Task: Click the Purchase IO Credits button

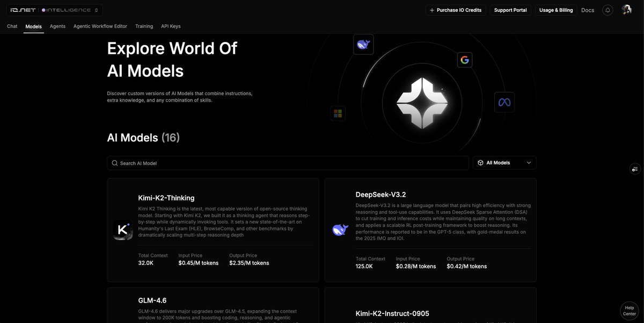Action: 456,10
